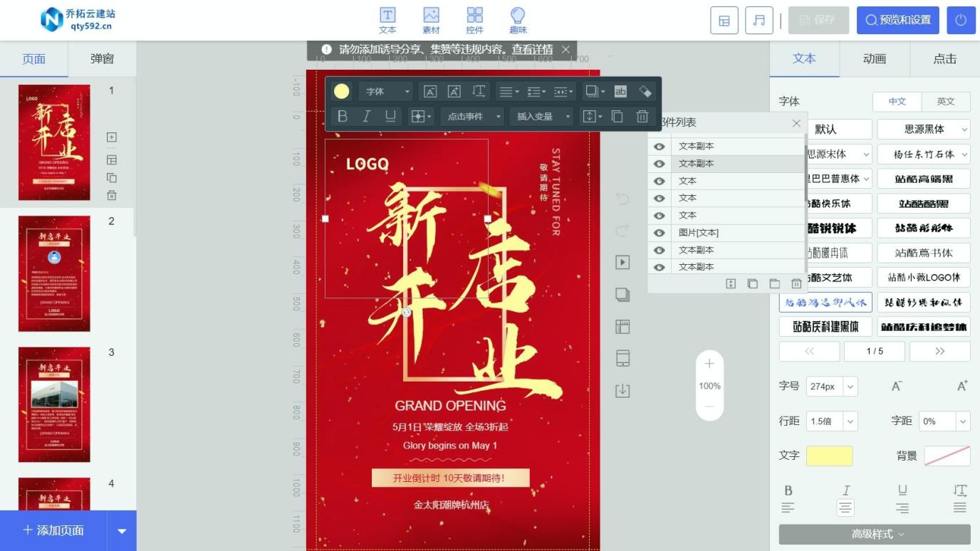
Task: Click the bold B icon in floating toolbar
Action: (x=343, y=116)
